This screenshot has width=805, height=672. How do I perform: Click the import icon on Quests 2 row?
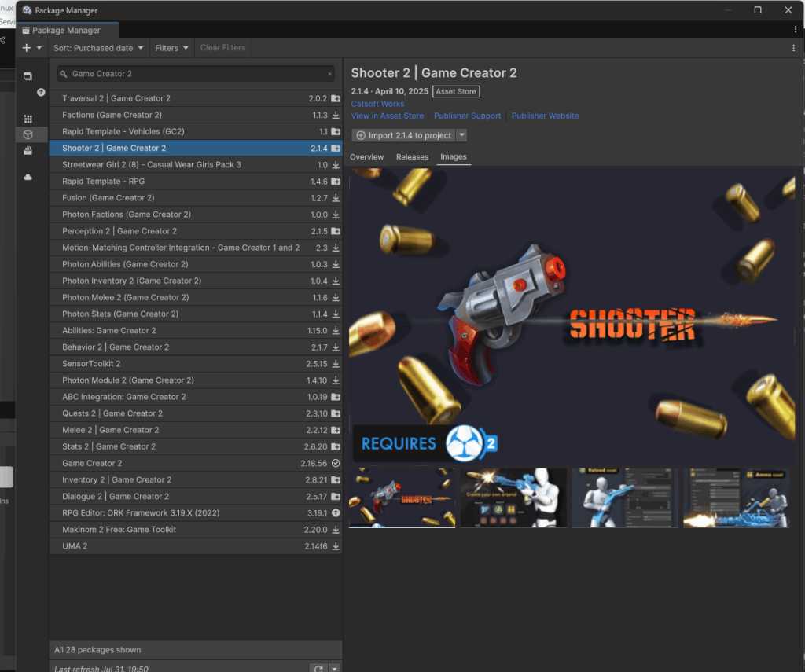(x=335, y=413)
